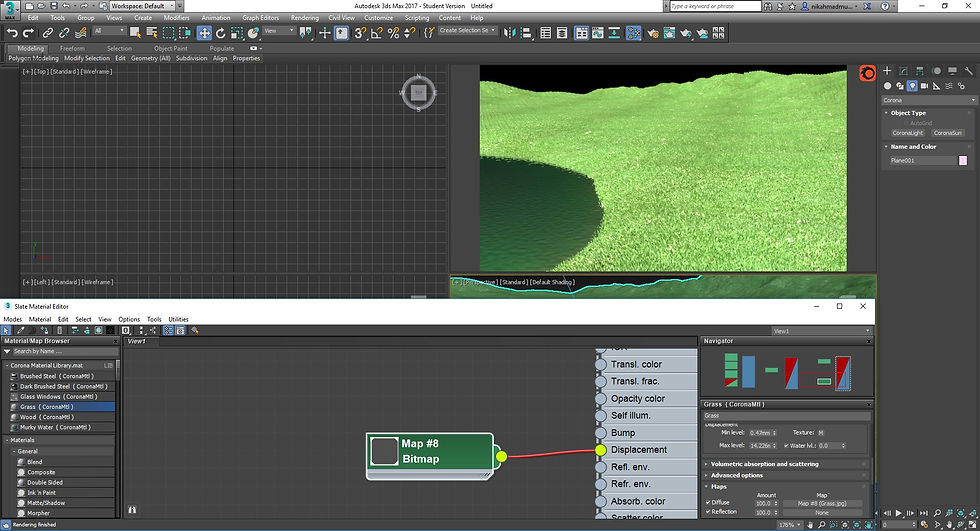Toggle Window/Crossing selection mode
This screenshot has width=980, height=531.
click(x=185, y=33)
